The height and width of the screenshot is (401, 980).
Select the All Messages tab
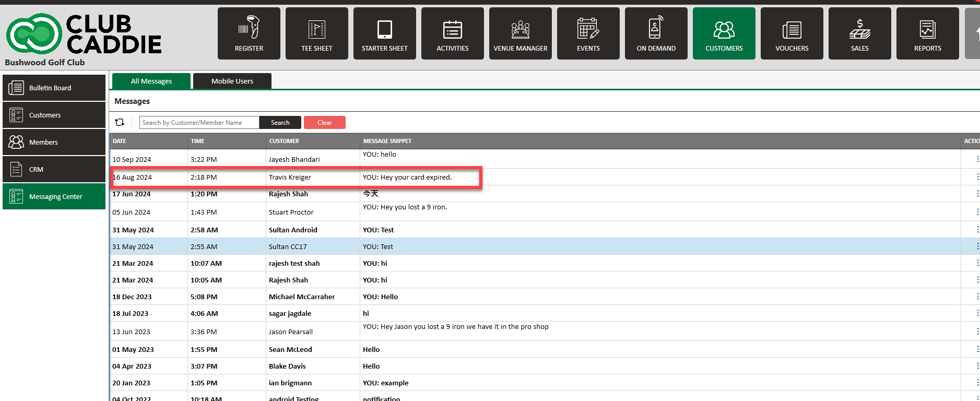click(x=151, y=81)
